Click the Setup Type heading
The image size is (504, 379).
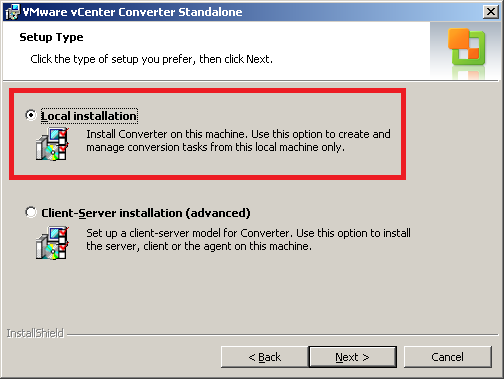51,37
